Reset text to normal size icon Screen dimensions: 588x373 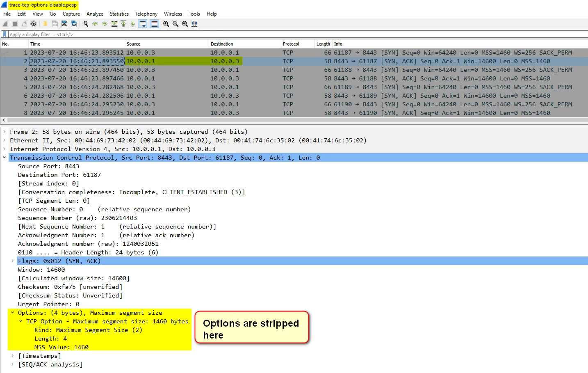pos(185,24)
